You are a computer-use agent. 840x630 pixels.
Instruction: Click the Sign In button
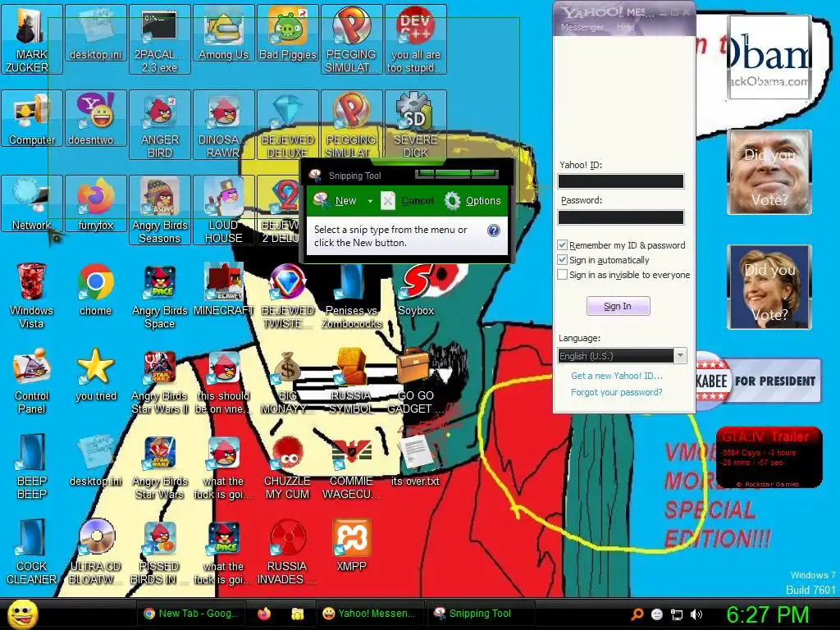(x=618, y=306)
